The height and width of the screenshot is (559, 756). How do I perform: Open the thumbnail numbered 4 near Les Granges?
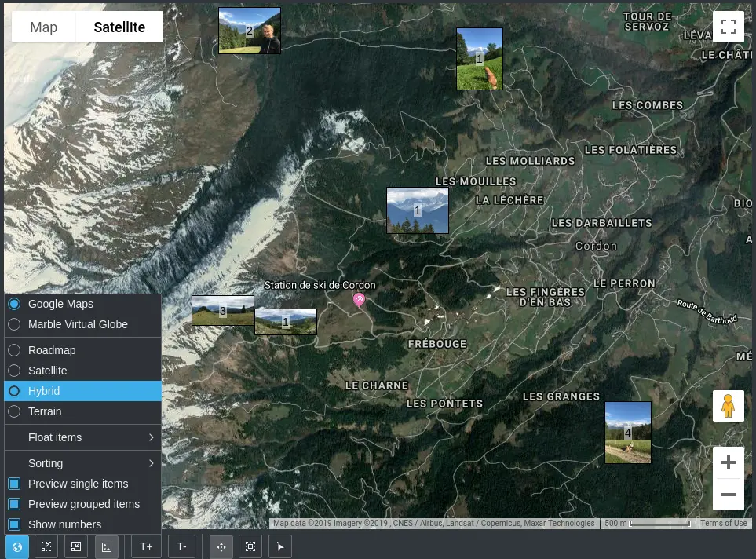[627, 432]
